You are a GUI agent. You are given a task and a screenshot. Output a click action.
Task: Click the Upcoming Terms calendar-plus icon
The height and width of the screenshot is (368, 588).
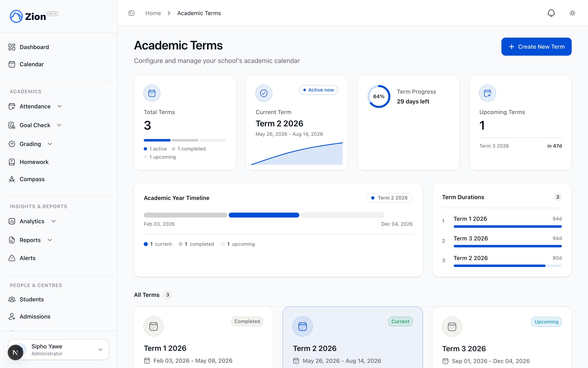point(487,93)
